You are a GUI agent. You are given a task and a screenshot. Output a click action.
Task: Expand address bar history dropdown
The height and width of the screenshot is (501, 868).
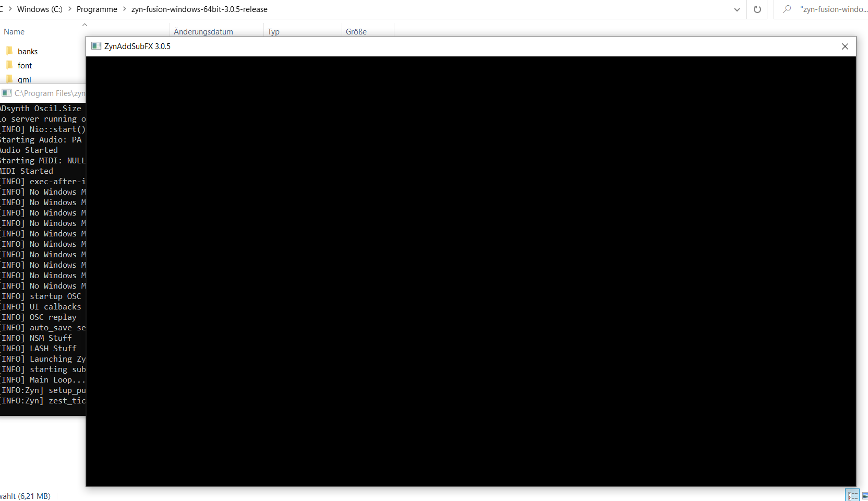pyautogui.click(x=737, y=9)
